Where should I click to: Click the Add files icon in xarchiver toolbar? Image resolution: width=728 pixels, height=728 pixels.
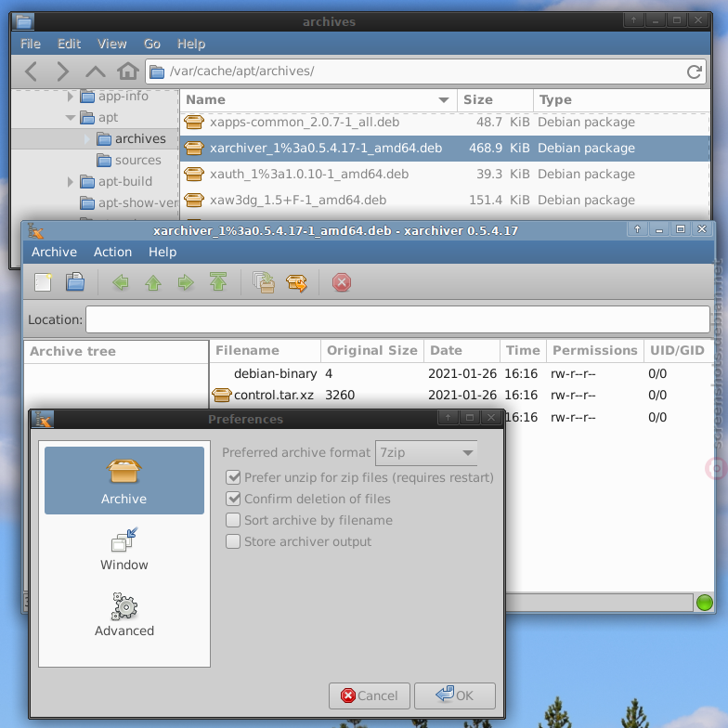[x=264, y=282]
